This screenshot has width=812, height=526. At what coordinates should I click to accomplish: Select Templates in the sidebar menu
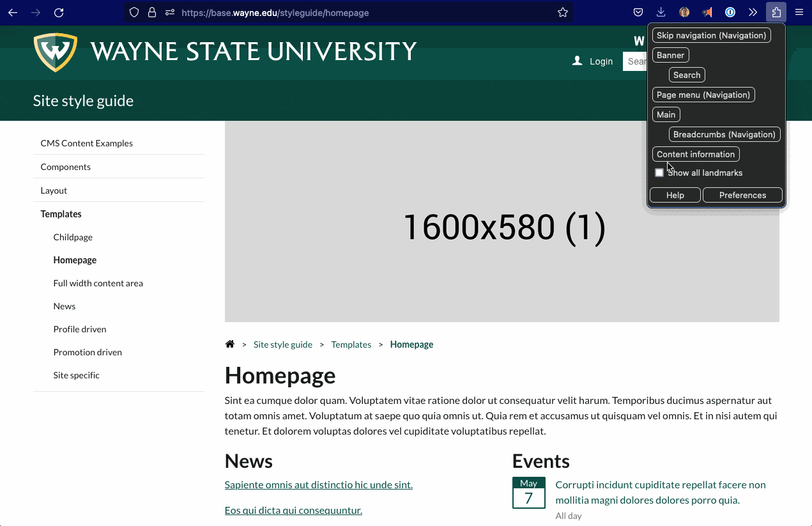tap(61, 213)
